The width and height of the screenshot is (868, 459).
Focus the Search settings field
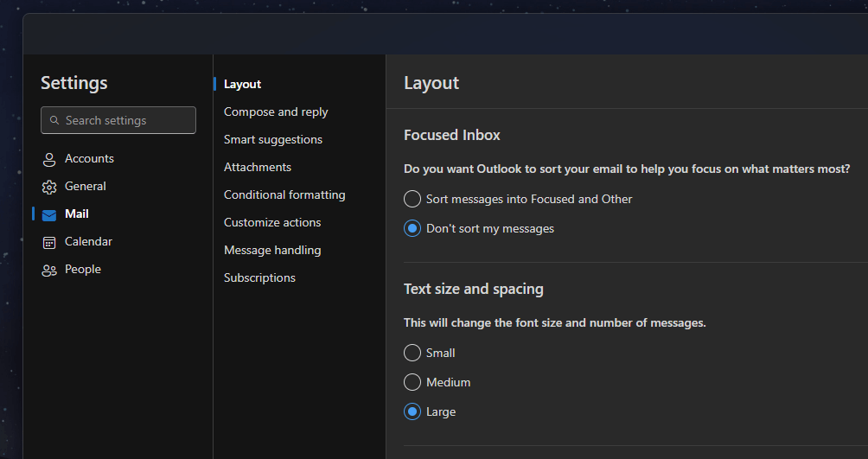[126, 121]
